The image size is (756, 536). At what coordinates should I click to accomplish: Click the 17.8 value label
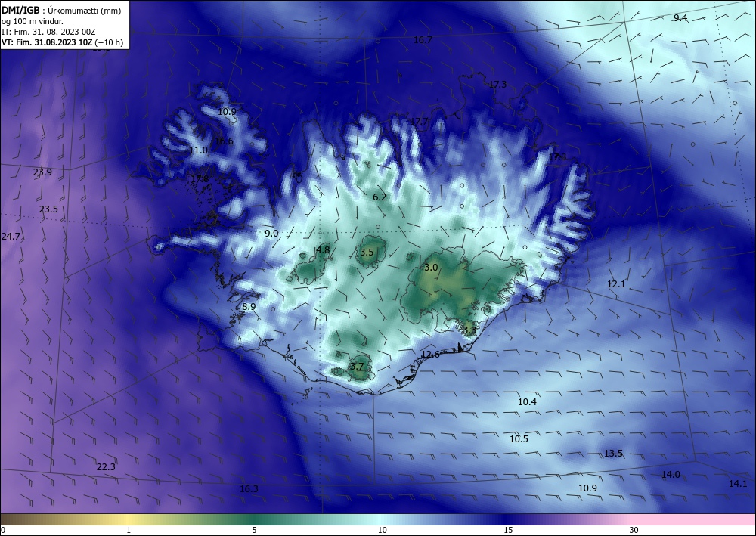point(200,179)
